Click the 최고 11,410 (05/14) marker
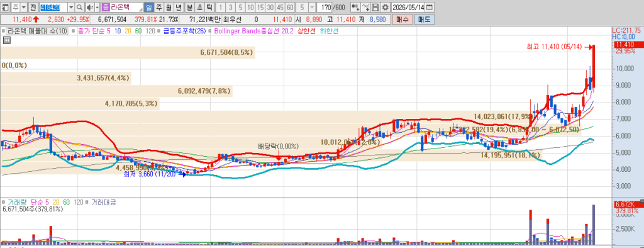Screen dimensions: 644x248 [558, 47]
